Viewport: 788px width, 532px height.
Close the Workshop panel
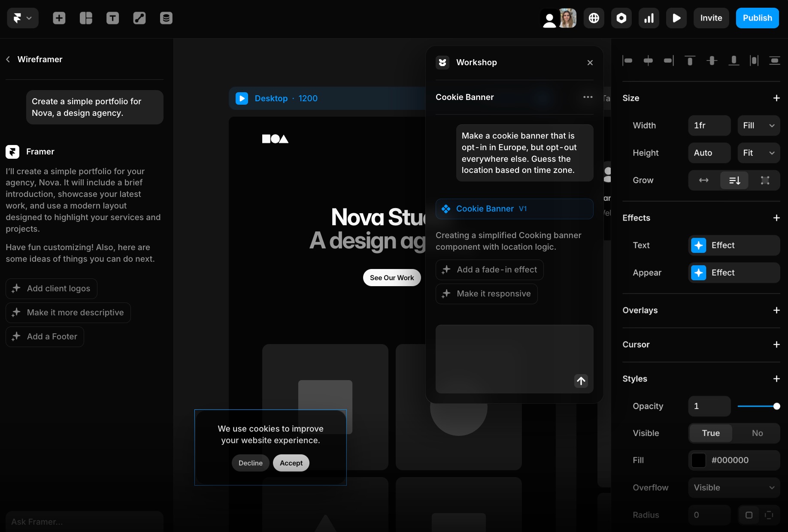(x=590, y=63)
